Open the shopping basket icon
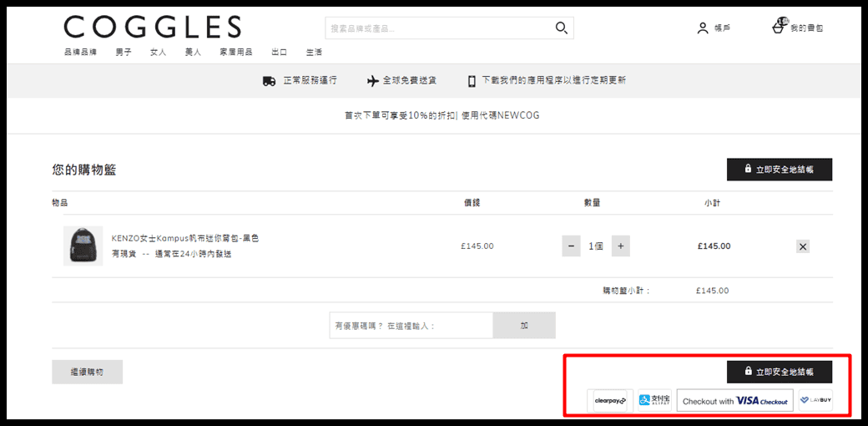868x426 pixels. pyautogui.click(x=778, y=28)
